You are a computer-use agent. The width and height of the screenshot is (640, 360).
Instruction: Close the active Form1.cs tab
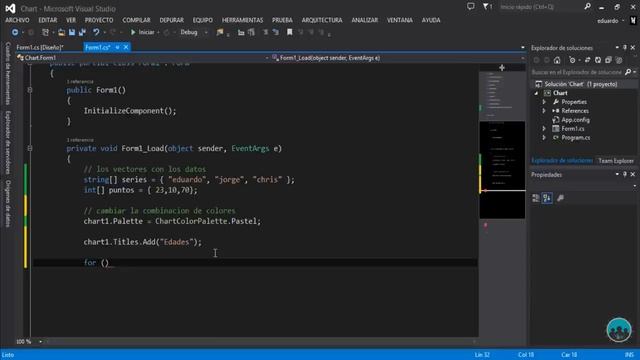(126, 47)
